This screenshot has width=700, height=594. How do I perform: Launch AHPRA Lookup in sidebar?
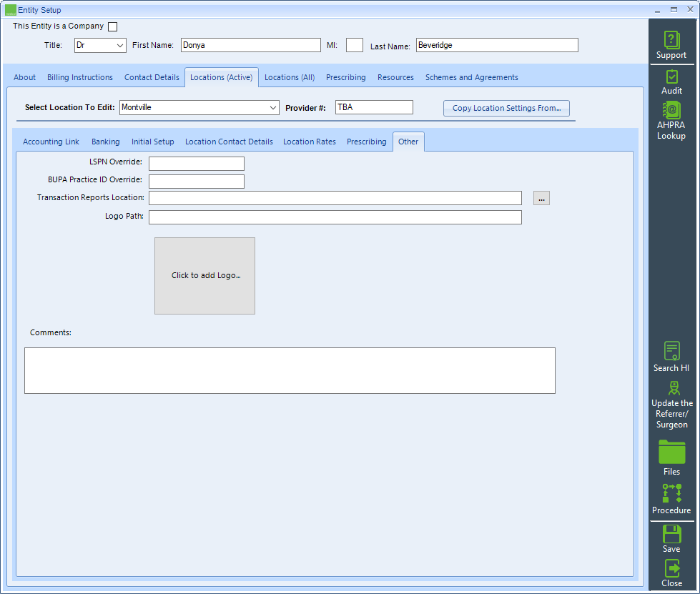point(671,121)
